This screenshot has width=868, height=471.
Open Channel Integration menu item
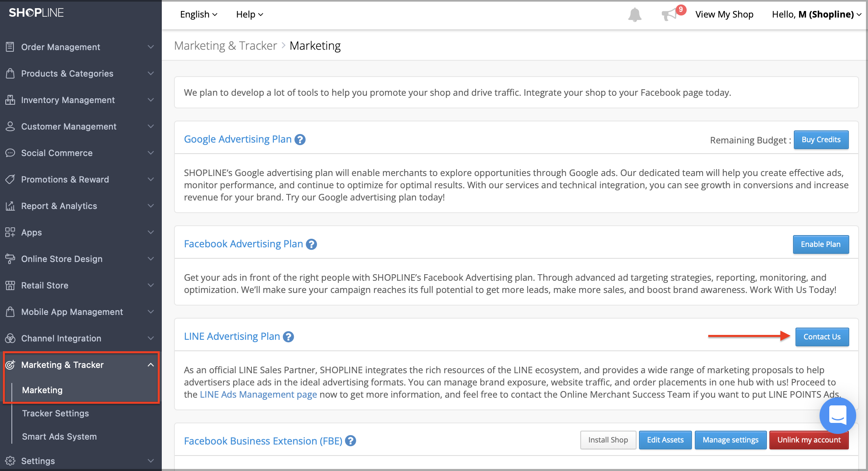(x=81, y=338)
